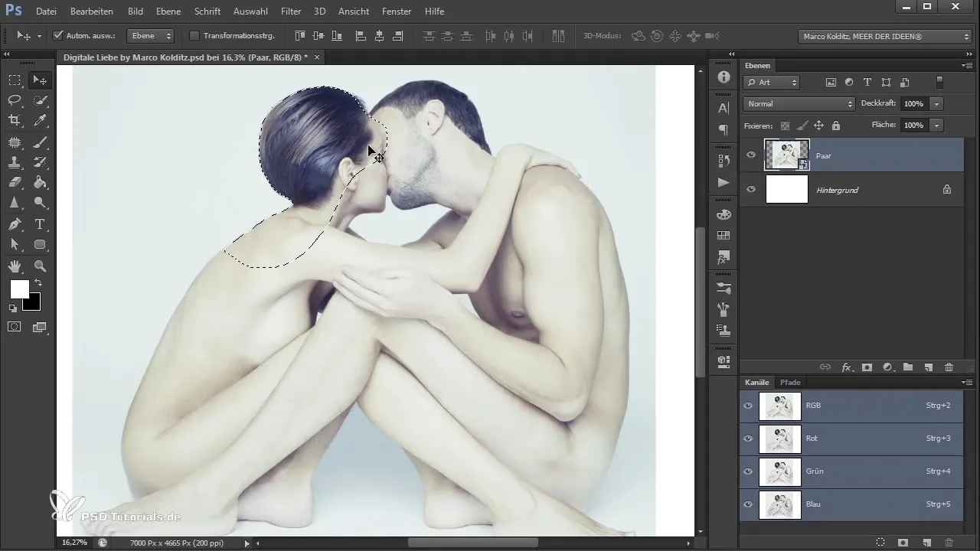
Task: Select the Lasso tool
Action: (15, 100)
